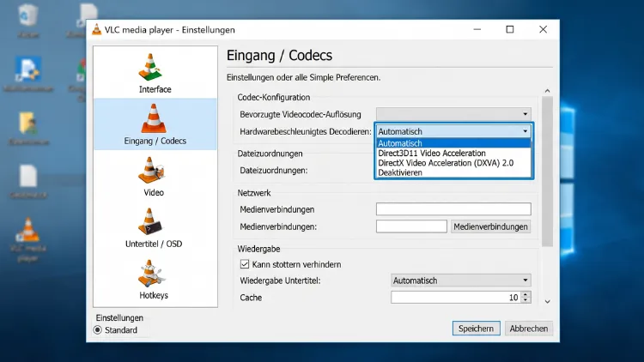Click the Abbrechen button
Viewport: 644px width, 362px height.
[x=529, y=329]
